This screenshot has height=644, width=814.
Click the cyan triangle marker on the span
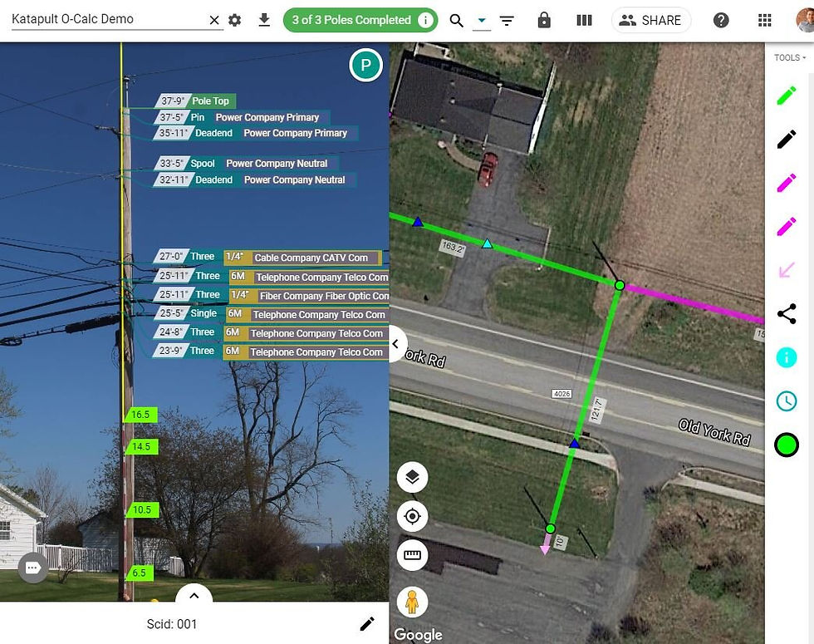[x=487, y=243]
